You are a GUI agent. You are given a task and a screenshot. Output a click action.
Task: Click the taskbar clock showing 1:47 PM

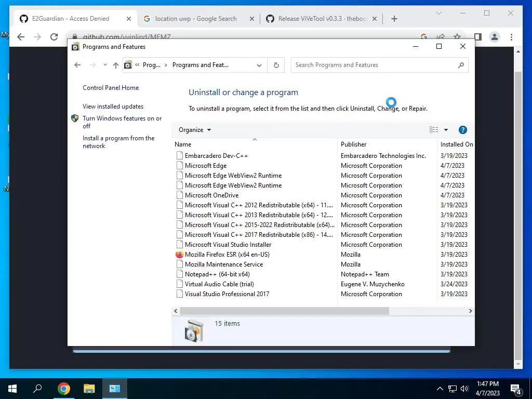(x=487, y=389)
